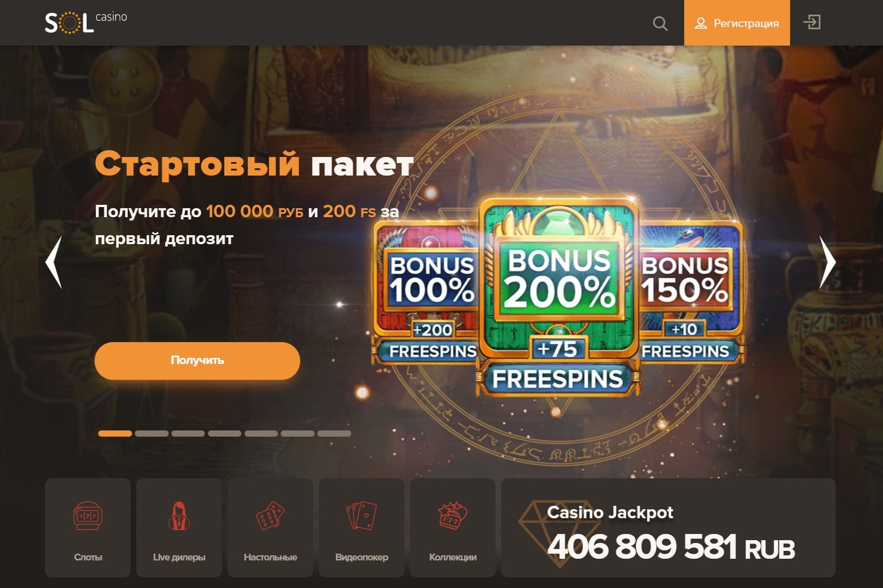Screen dimensions: 883x588
Task: Open the Live дилеры category
Action: point(179,528)
